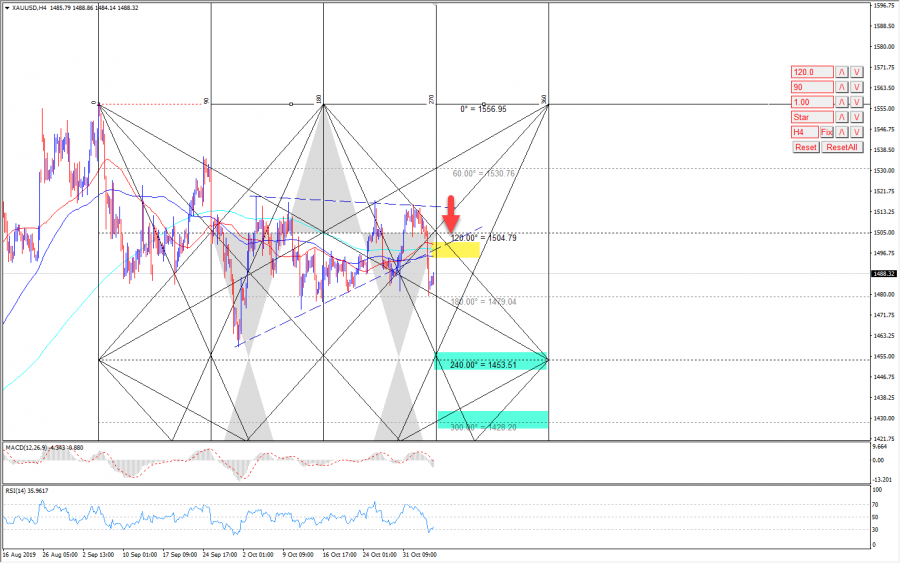The width and height of the screenshot is (900, 563).
Task: Select the yellow highlighted rectangle near 1504.79
Action: [455, 250]
